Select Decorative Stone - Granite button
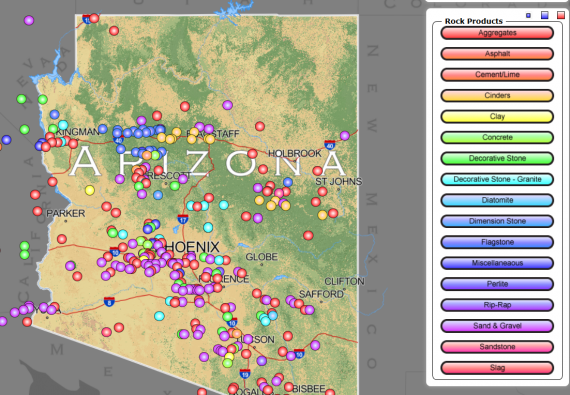This screenshot has height=395, width=570. pyautogui.click(x=497, y=180)
